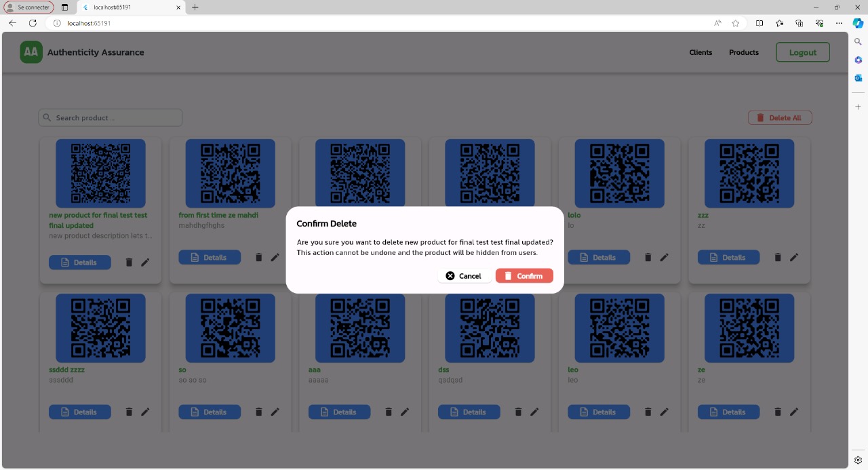
Task: Open split screen view in browser
Action: click(x=759, y=23)
